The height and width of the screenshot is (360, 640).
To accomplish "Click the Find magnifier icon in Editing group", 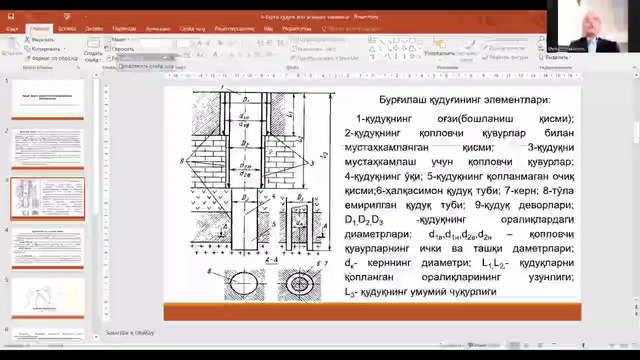I will tap(542, 40).
